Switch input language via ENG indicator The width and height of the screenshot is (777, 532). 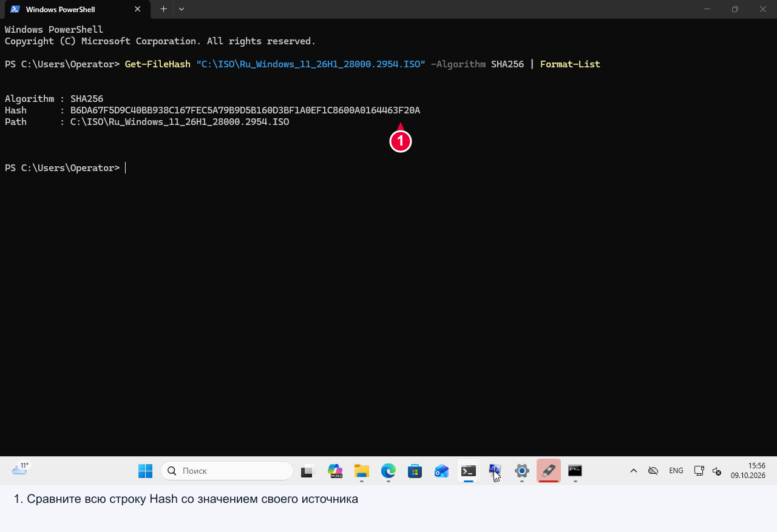[x=676, y=471]
